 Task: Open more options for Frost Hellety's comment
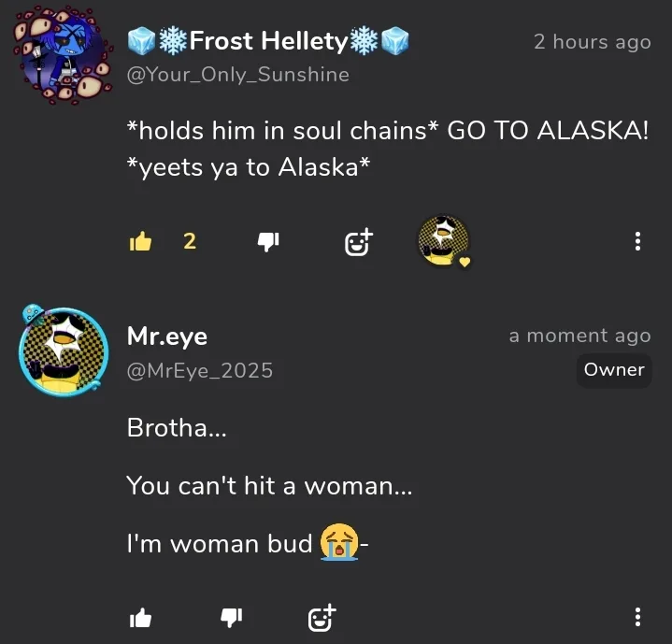[x=637, y=241]
